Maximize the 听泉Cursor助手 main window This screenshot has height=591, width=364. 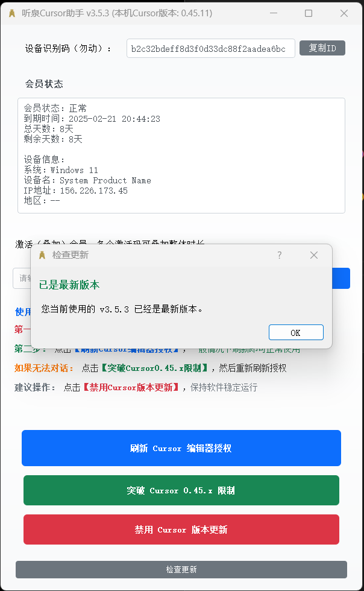[x=308, y=13]
